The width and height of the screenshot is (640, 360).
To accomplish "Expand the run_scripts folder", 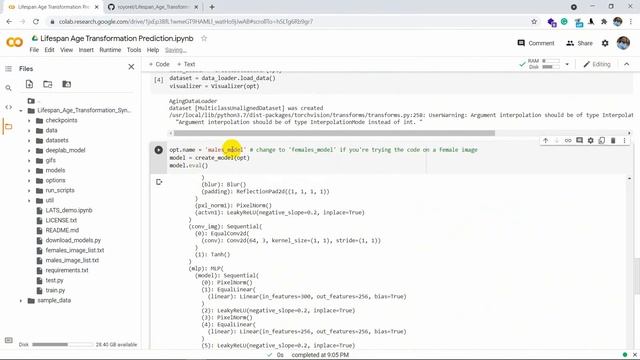I will click(29, 190).
